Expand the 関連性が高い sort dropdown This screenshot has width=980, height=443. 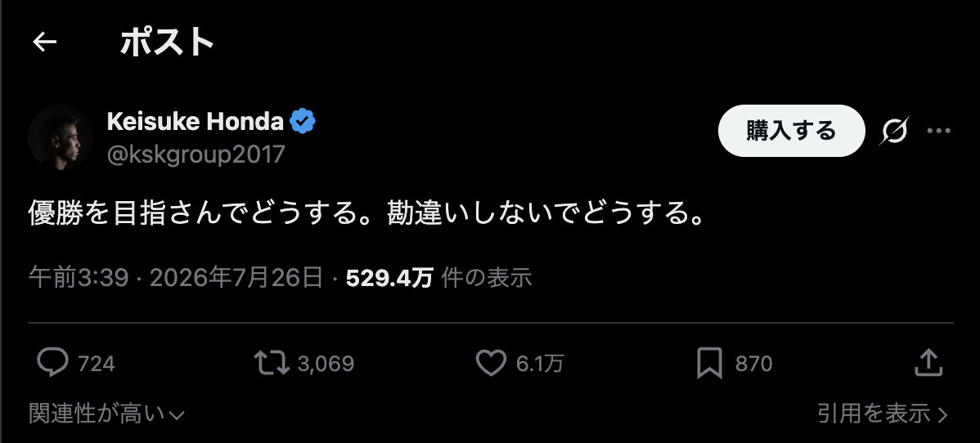tap(107, 414)
